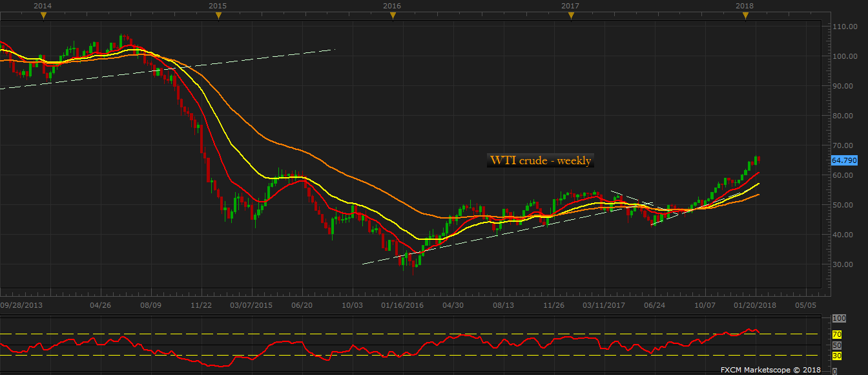Viewport: 868px width, 375px height.
Task: Click the RSI 50 midline level label
Action: click(x=836, y=345)
